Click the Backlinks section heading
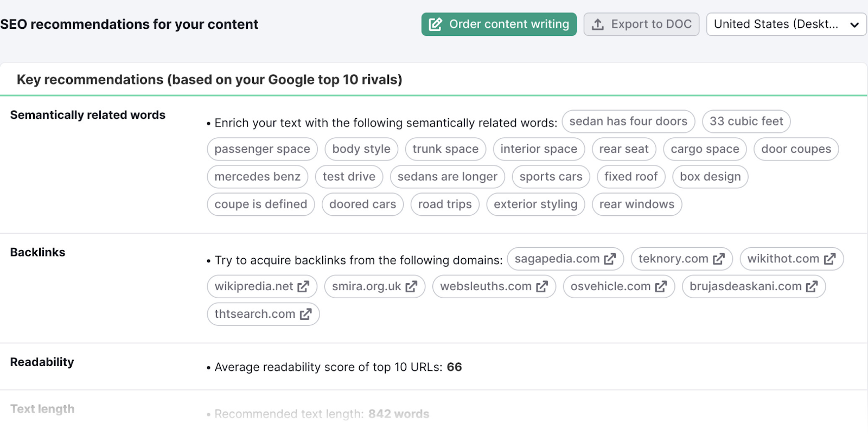The width and height of the screenshot is (868, 436). coord(37,252)
